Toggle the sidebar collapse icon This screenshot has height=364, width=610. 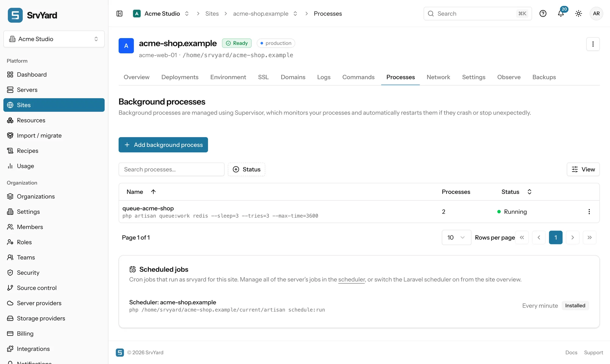(120, 13)
